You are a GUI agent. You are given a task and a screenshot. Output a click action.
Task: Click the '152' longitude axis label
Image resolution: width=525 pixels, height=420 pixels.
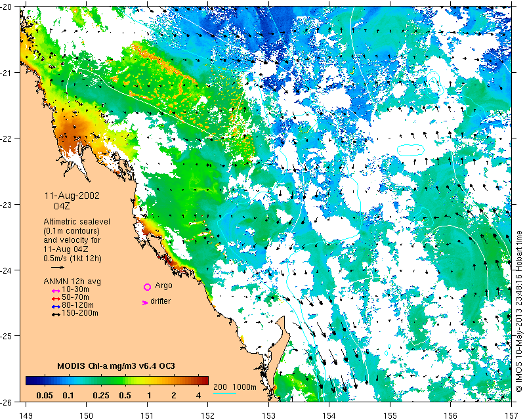coord(208,415)
